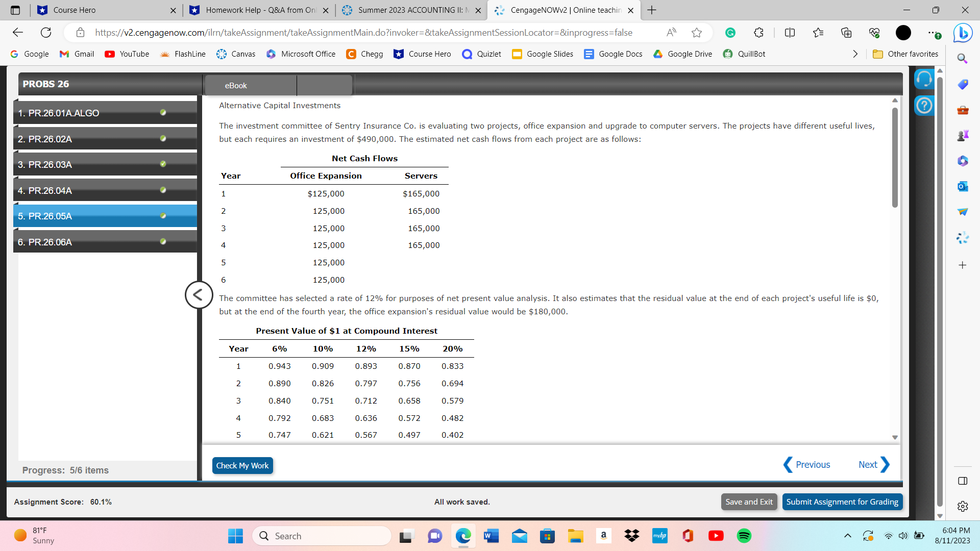Image resolution: width=980 pixels, height=551 pixels.
Task: Click the Windows Search box
Action: tap(322, 536)
